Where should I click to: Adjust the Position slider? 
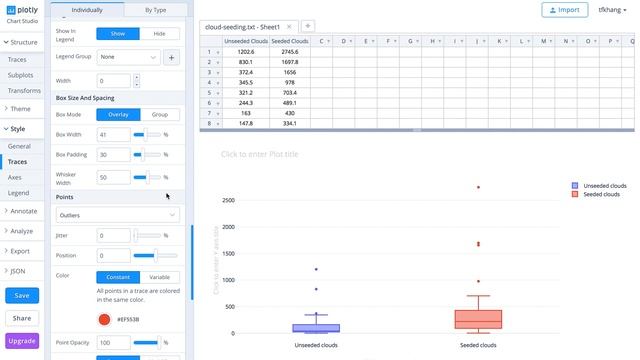[x=156, y=256]
